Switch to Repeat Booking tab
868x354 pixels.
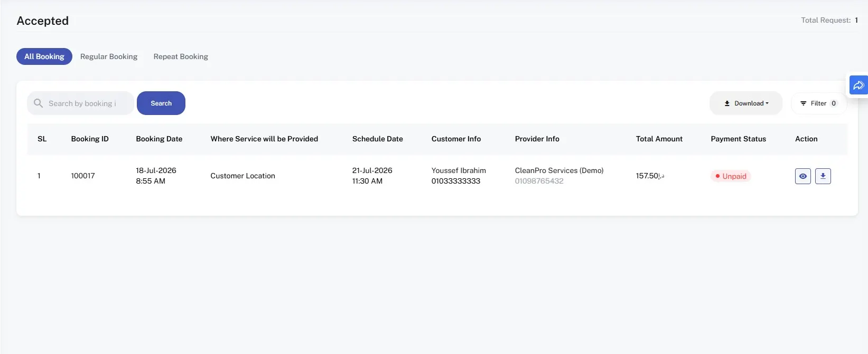point(181,56)
